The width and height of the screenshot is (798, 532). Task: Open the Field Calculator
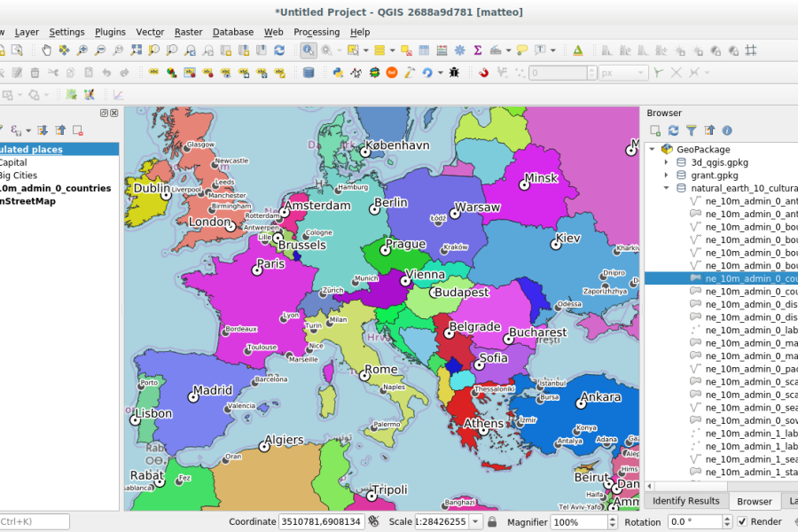click(x=441, y=51)
